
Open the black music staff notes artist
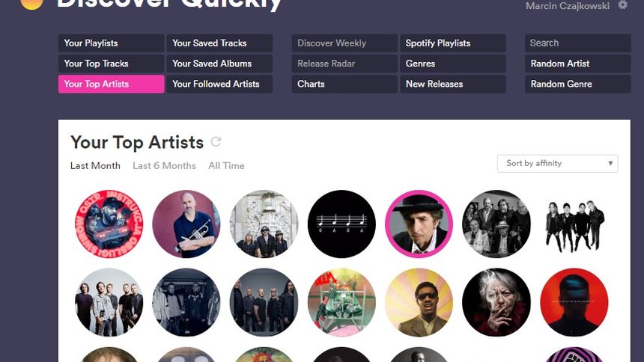pyautogui.click(x=341, y=224)
